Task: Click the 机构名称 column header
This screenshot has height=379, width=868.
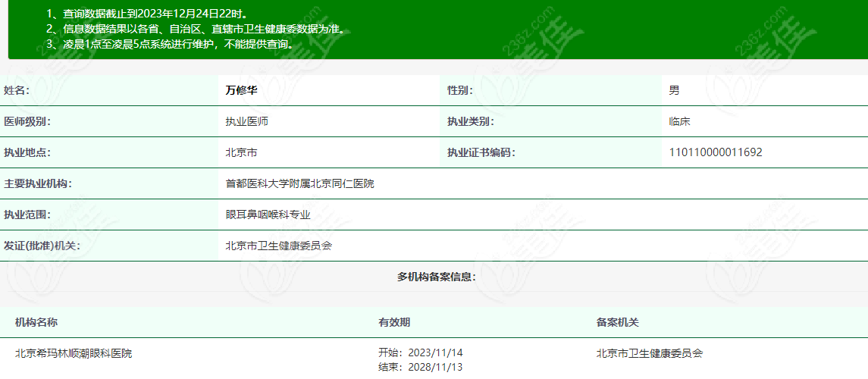Action: pos(36,322)
